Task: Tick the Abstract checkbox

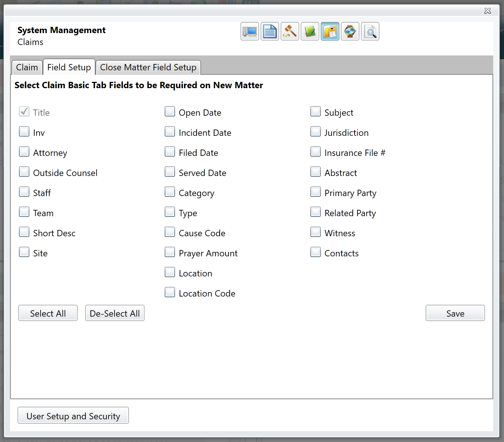Action: pos(316,172)
